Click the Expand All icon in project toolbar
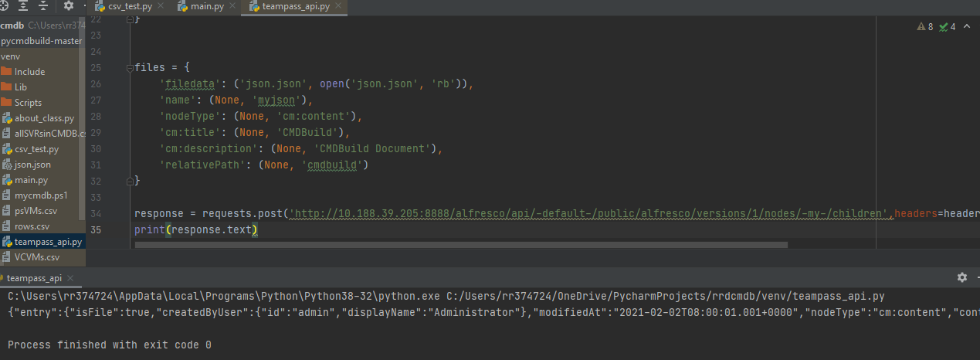The height and width of the screenshot is (360, 980). click(22, 5)
